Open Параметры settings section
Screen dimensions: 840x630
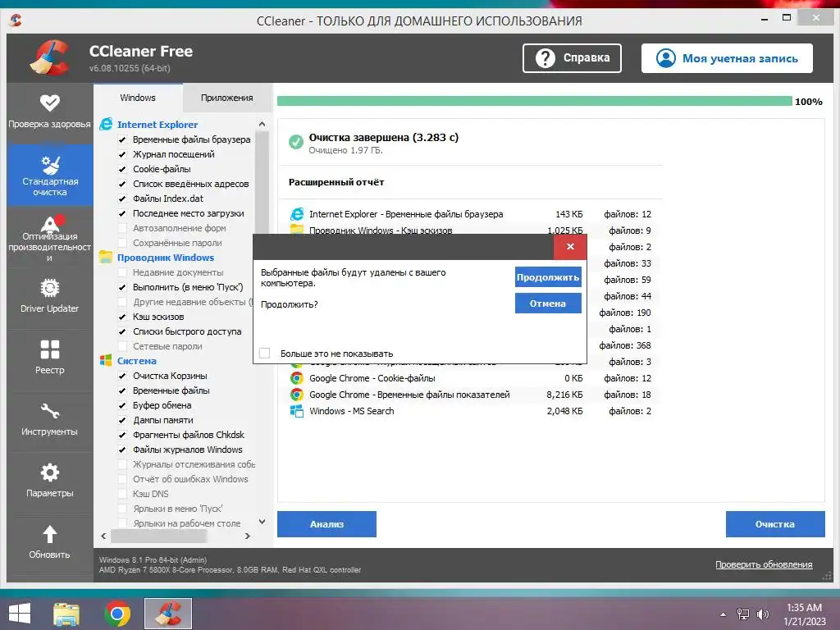point(50,481)
